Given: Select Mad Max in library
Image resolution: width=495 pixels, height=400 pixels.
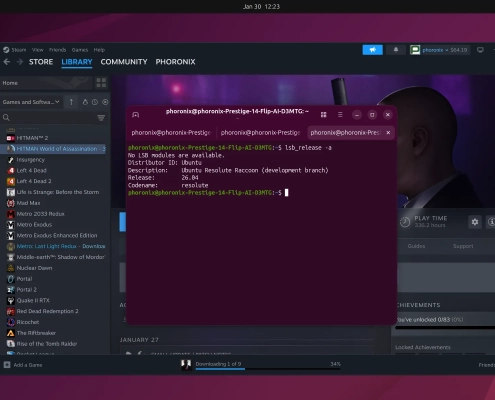Looking at the screenshot, I should tap(28, 203).
